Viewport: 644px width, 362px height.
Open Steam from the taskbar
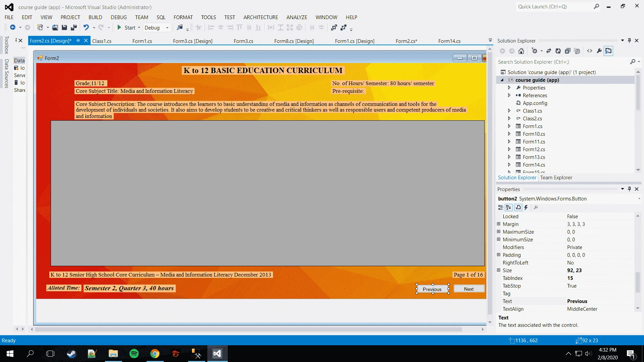coord(71,354)
